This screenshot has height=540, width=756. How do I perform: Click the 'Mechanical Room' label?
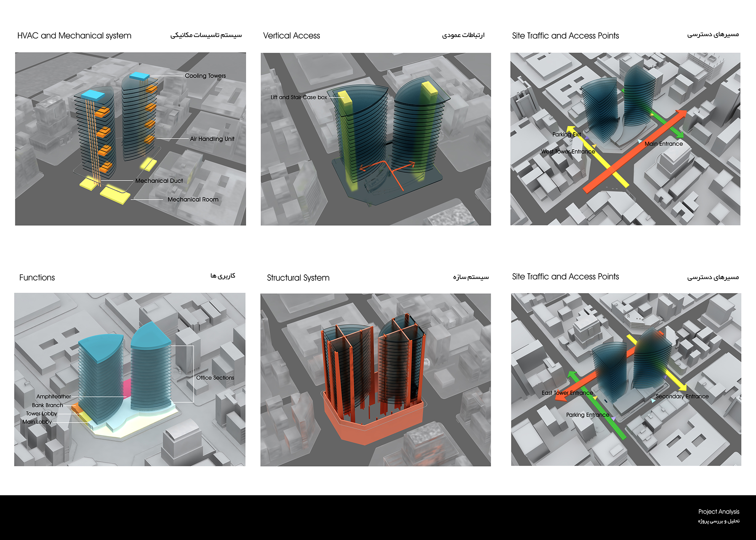tap(193, 199)
